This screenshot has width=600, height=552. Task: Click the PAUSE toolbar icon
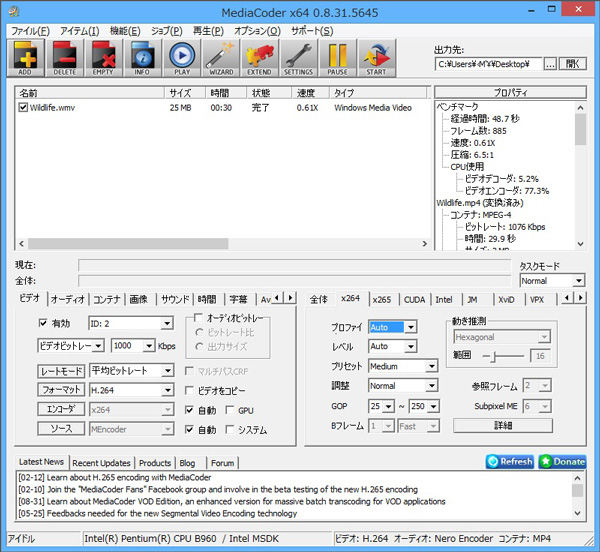(x=338, y=58)
